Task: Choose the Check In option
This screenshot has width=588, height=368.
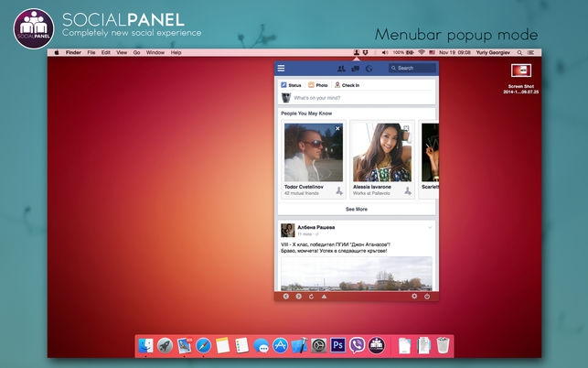Action: [347, 85]
